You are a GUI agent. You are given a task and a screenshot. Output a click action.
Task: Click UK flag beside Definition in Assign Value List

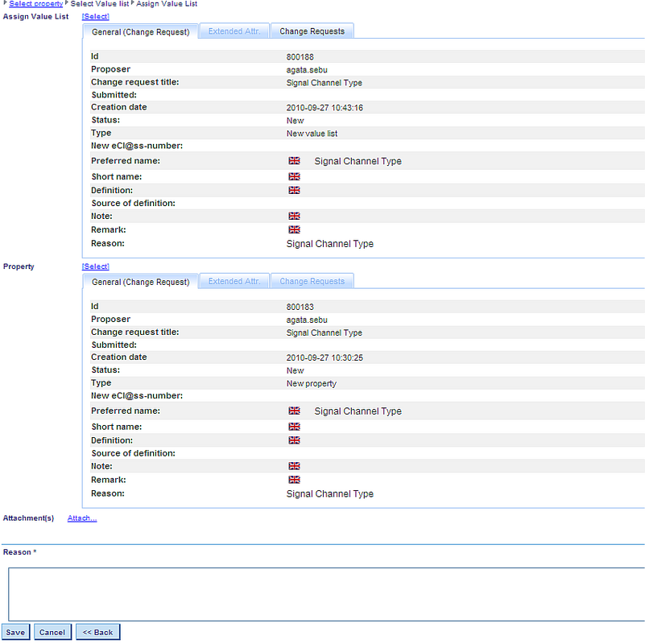click(x=294, y=190)
